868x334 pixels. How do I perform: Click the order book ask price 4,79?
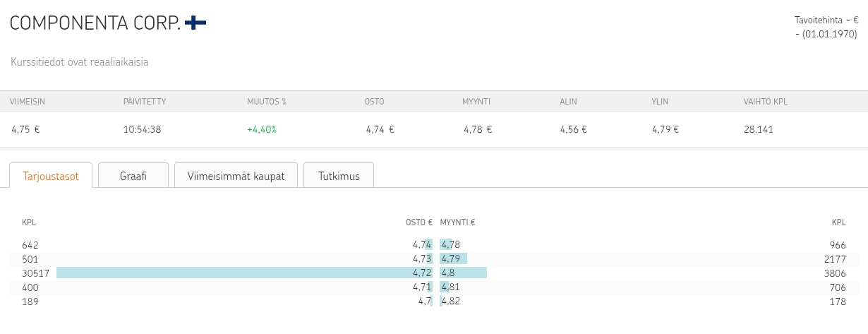click(x=450, y=259)
